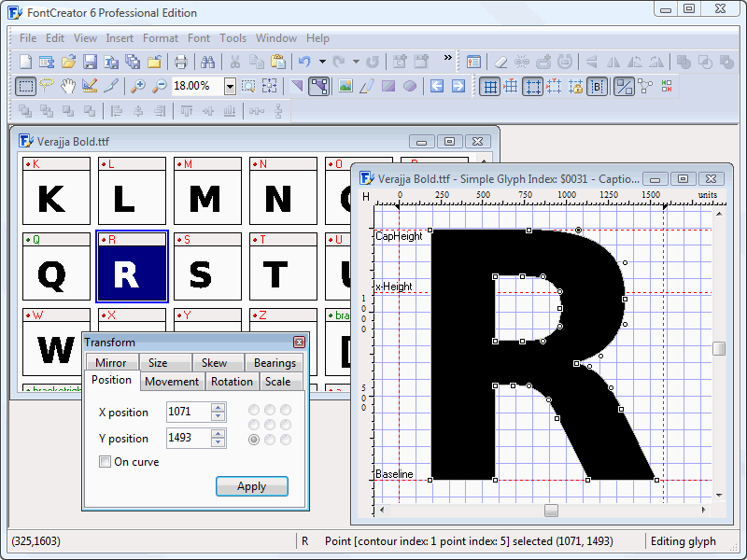Select the Zoom Out magnifier tool
747x560 pixels.
[159, 85]
